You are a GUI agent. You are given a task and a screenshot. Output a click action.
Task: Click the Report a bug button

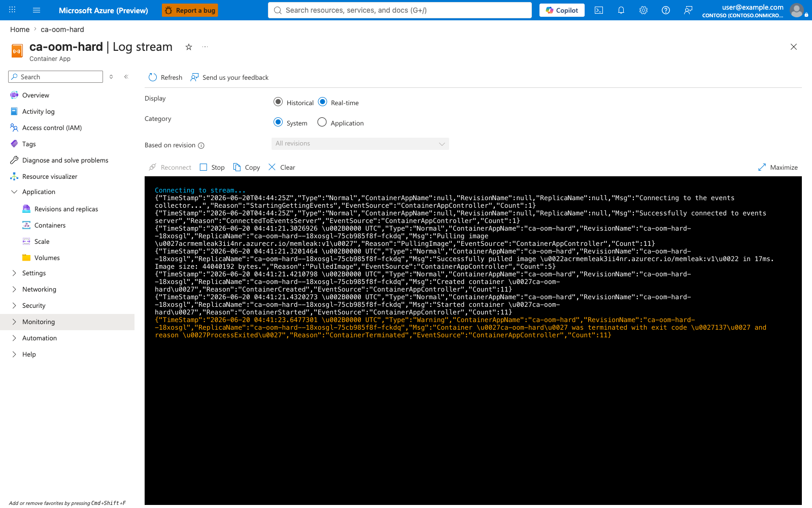190,10
